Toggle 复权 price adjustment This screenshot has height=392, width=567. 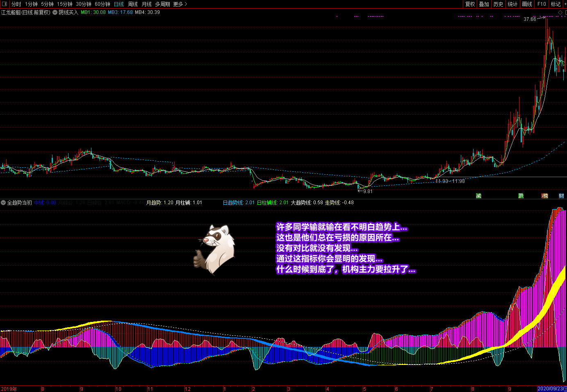470,4
